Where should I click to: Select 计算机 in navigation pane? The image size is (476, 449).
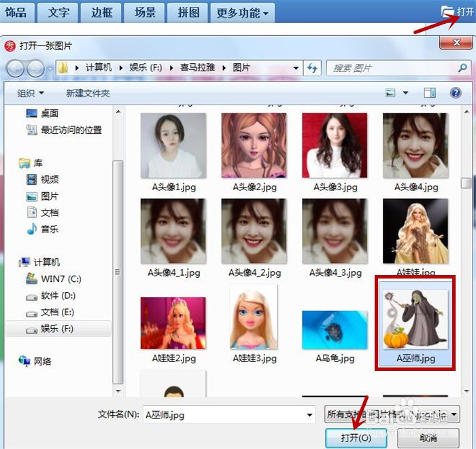point(39,262)
